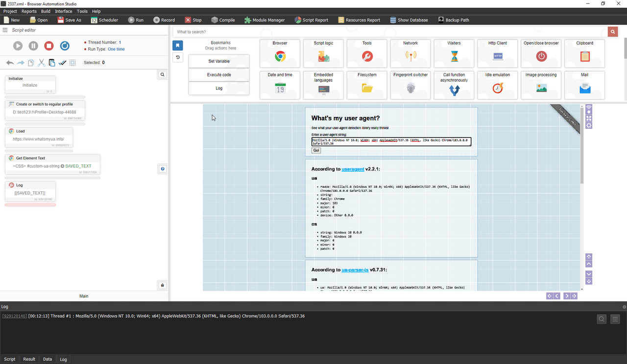Click the blue Bookmarks tab icon
This screenshot has width=627, height=364.
point(177,45)
